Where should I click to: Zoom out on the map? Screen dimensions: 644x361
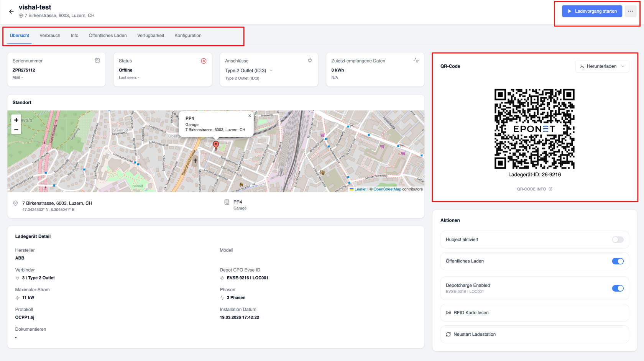(16, 130)
